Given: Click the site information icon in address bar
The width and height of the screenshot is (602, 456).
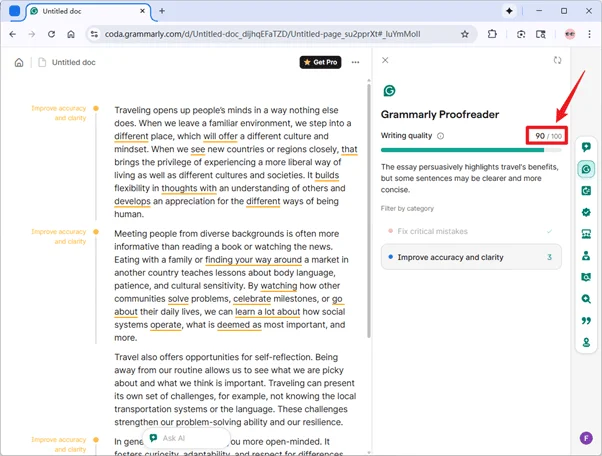Looking at the screenshot, I should click(x=94, y=34).
